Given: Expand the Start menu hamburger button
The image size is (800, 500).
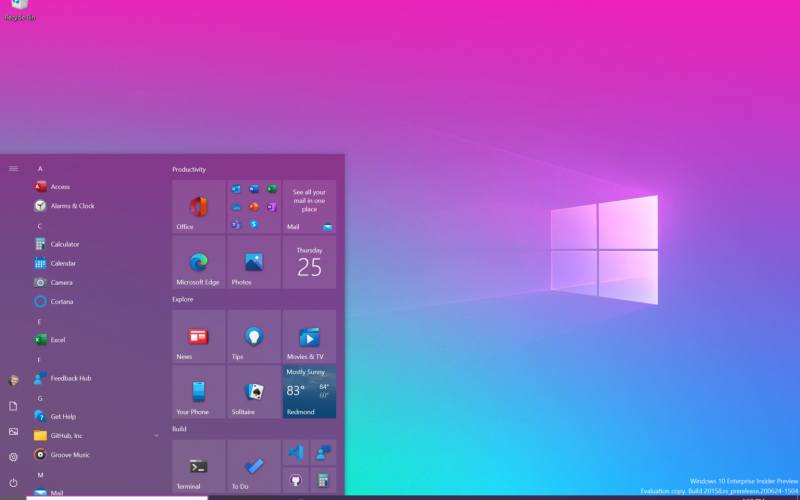Looking at the screenshot, I should [x=14, y=168].
